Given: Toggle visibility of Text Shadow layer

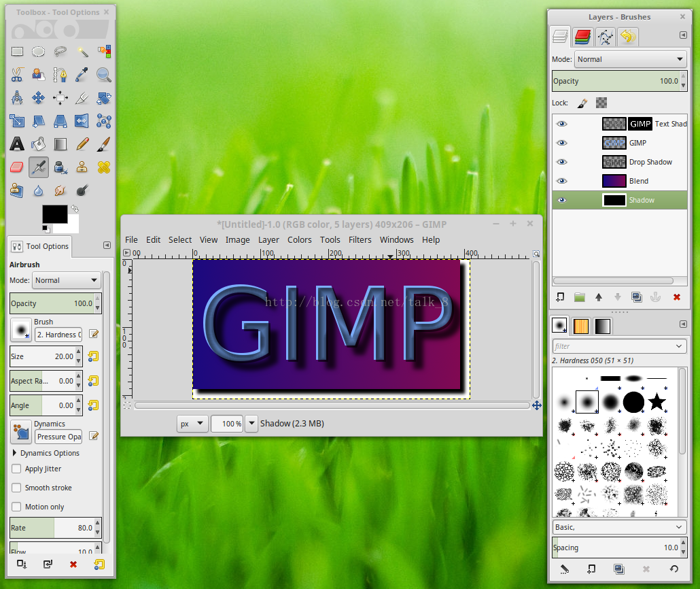Looking at the screenshot, I should pyautogui.click(x=562, y=124).
